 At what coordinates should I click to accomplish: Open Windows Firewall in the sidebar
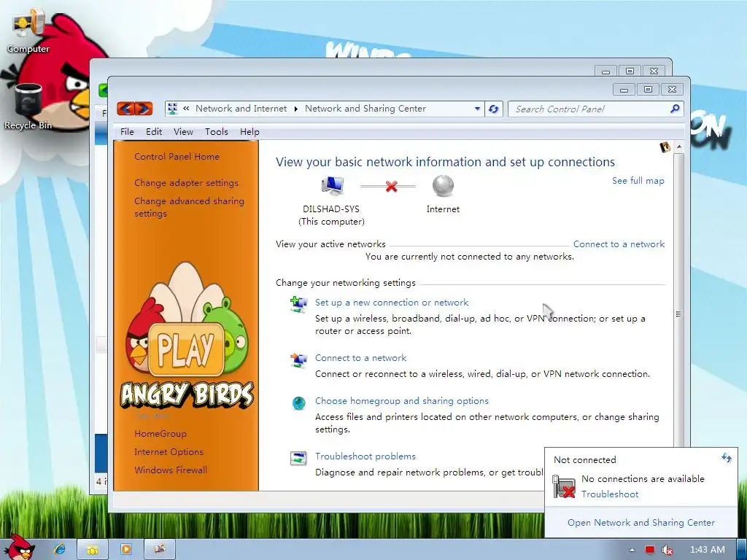pos(171,470)
